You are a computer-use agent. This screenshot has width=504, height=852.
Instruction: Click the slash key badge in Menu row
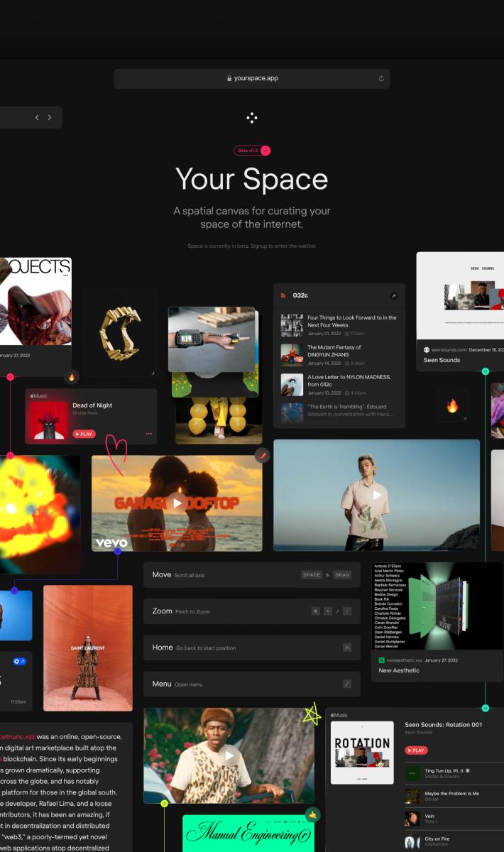tap(347, 684)
